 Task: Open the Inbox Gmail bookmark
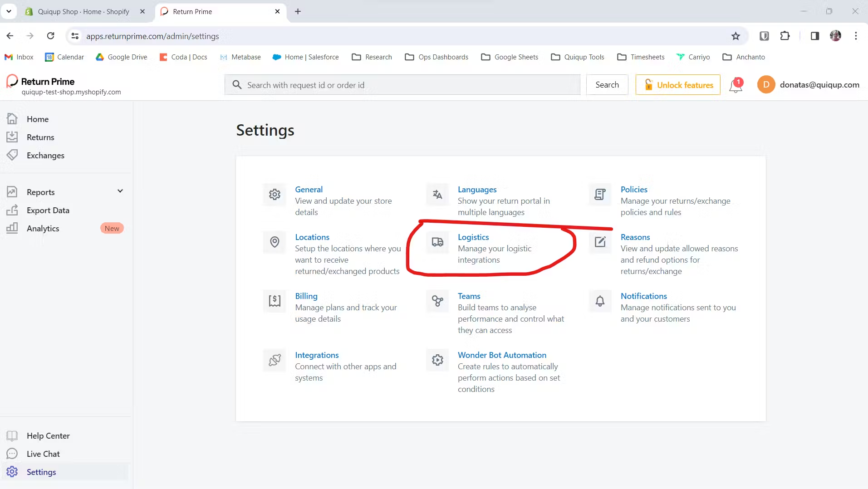click(x=19, y=57)
